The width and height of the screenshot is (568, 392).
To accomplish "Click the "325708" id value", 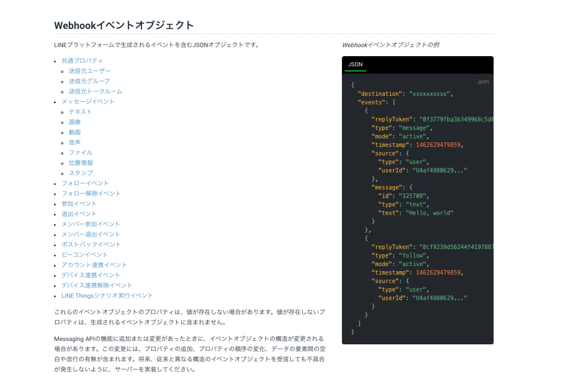I will click(x=412, y=196).
